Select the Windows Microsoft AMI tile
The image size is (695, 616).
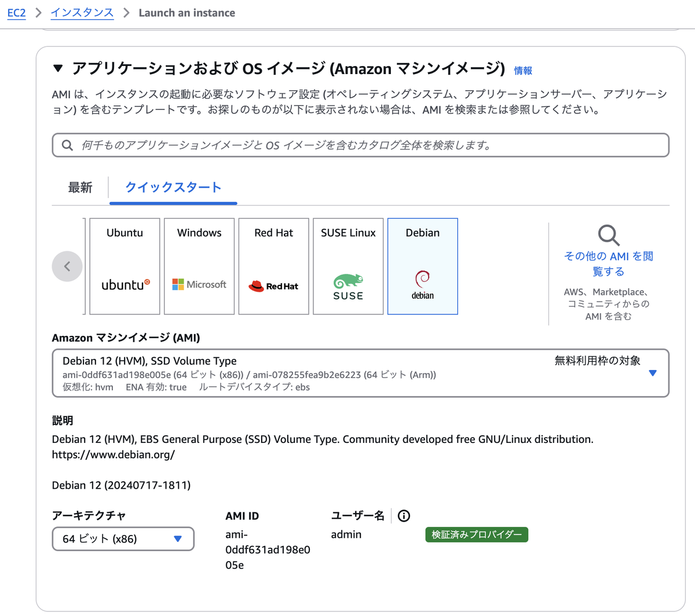pyautogui.click(x=199, y=266)
